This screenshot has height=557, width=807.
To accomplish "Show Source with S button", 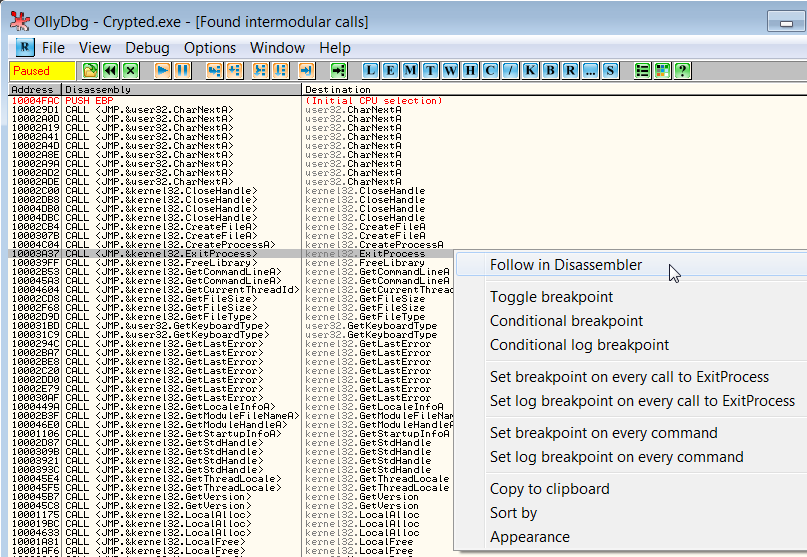I will 610,71.
